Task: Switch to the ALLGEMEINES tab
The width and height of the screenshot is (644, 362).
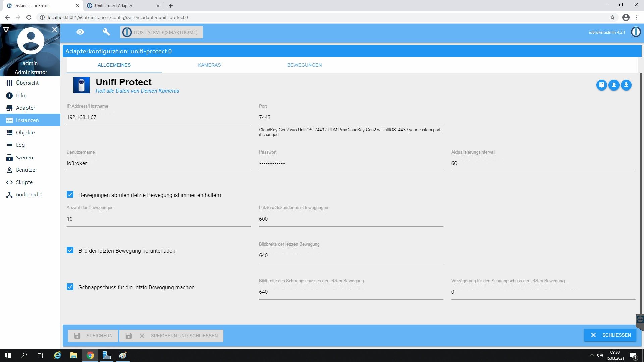Action: pos(114,65)
